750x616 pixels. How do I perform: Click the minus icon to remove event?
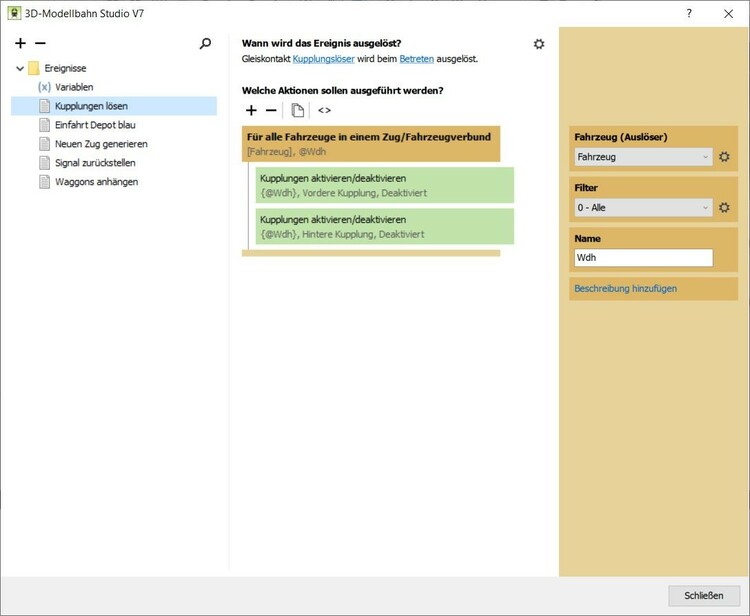[x=40, y=44]
